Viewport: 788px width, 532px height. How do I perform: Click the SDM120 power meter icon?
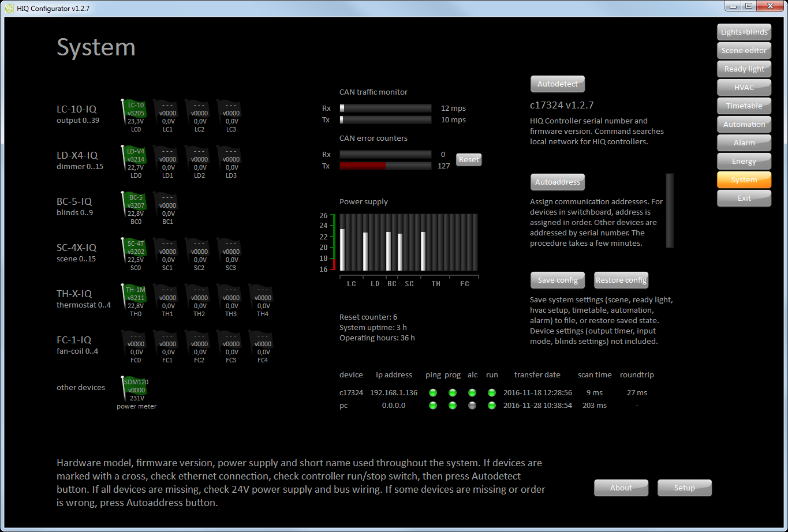(136, 389)
